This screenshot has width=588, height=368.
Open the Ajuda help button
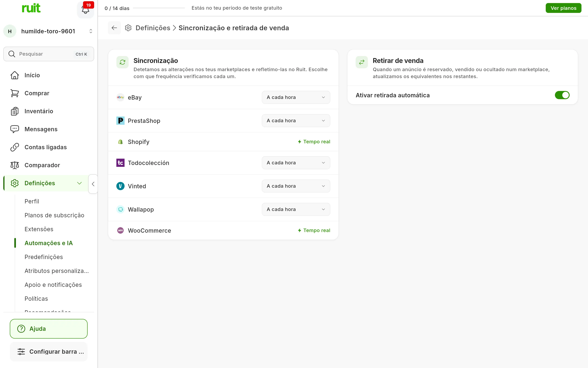pyautogui.click(x=49, y=329)
